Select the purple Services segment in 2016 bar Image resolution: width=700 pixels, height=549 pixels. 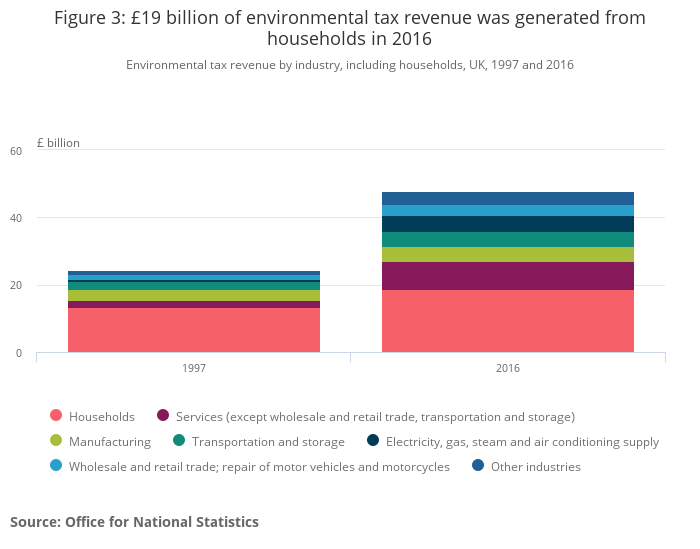[507, 276]
